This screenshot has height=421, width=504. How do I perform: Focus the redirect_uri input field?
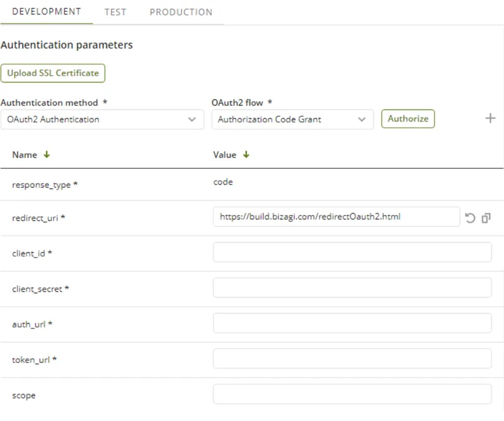point(336,217)
